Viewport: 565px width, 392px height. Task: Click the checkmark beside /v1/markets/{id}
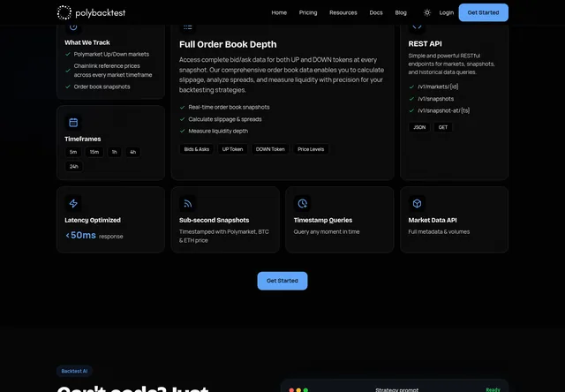[x=411, y=87]
